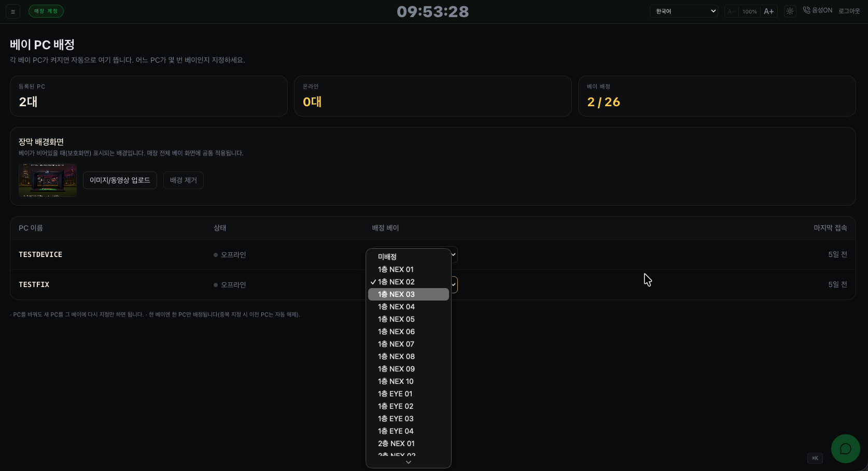Click the 09:53:28 clock display
The width and height of the screenshot is (868, 471).
click(x=433, y=11)
